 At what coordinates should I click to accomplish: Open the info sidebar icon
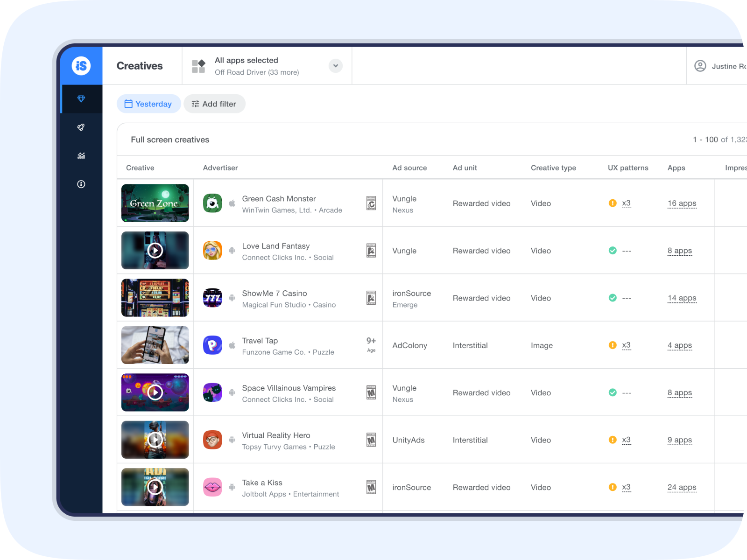81,184
